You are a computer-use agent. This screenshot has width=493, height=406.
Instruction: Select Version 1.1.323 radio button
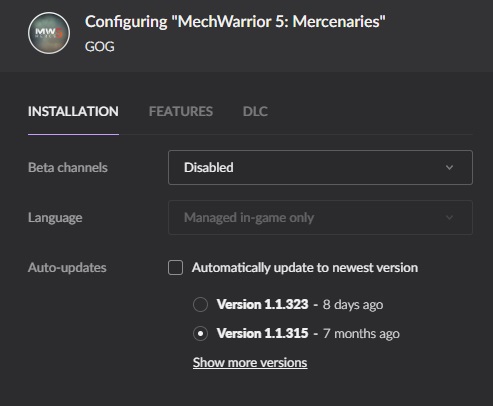[200, 304]
